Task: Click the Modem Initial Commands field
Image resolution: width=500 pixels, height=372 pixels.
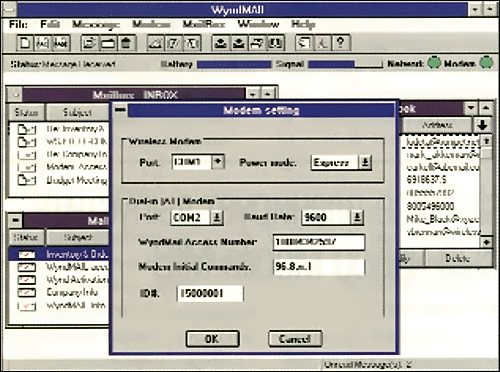Action: pyautogui.click(x=319, y=267)
